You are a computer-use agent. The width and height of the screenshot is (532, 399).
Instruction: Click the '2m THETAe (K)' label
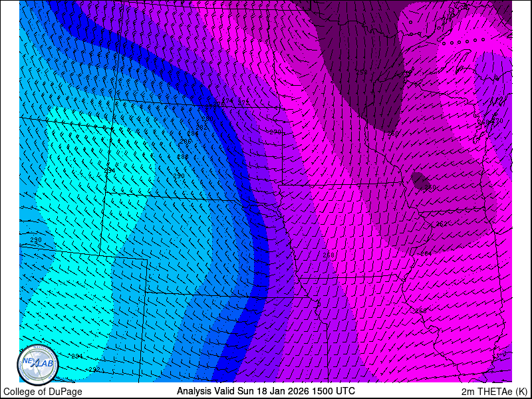pos(495,392)
